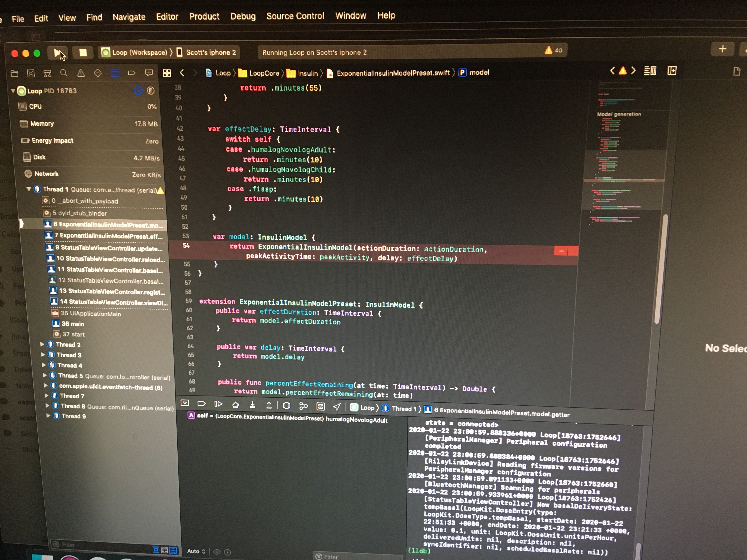Image resolution: width=747 pixels, height=560 pixels.
Task: Open the Test navigator diamond icon
Action: 98,73
